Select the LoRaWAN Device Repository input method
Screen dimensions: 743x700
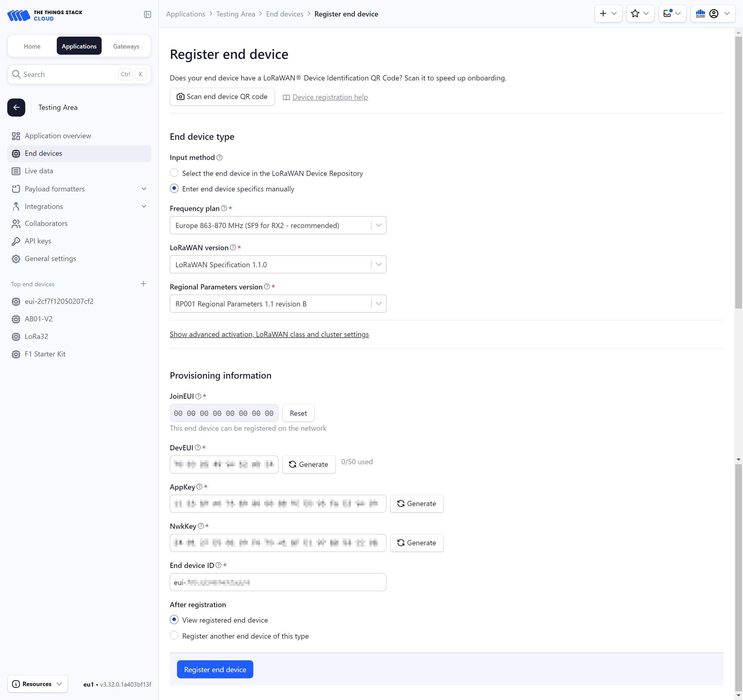pyautogui.click(x=174, y=173)
